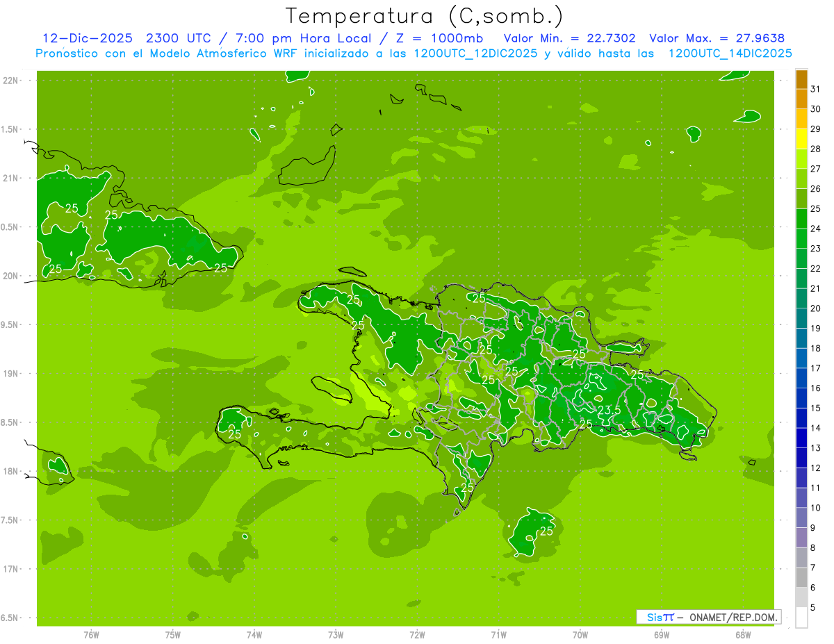Click the "17N" latitude axis label
Screen dimensions: 834x644
click(12, 569)
